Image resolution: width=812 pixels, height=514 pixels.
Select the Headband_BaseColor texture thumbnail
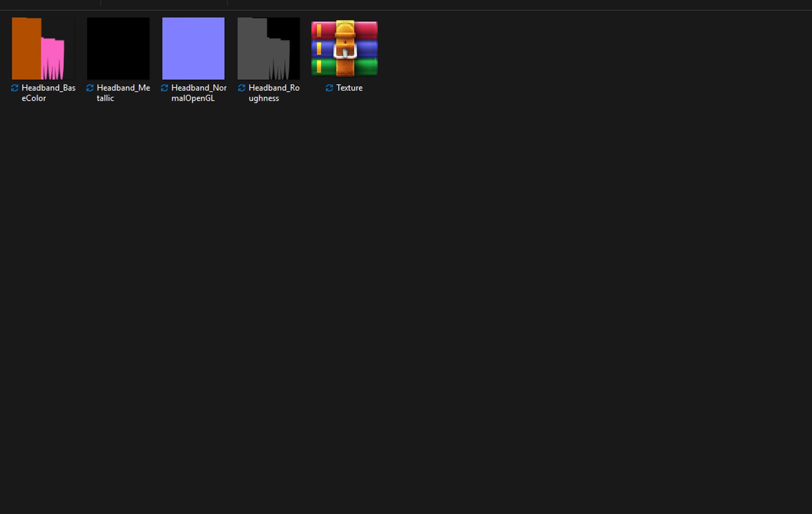43,49
